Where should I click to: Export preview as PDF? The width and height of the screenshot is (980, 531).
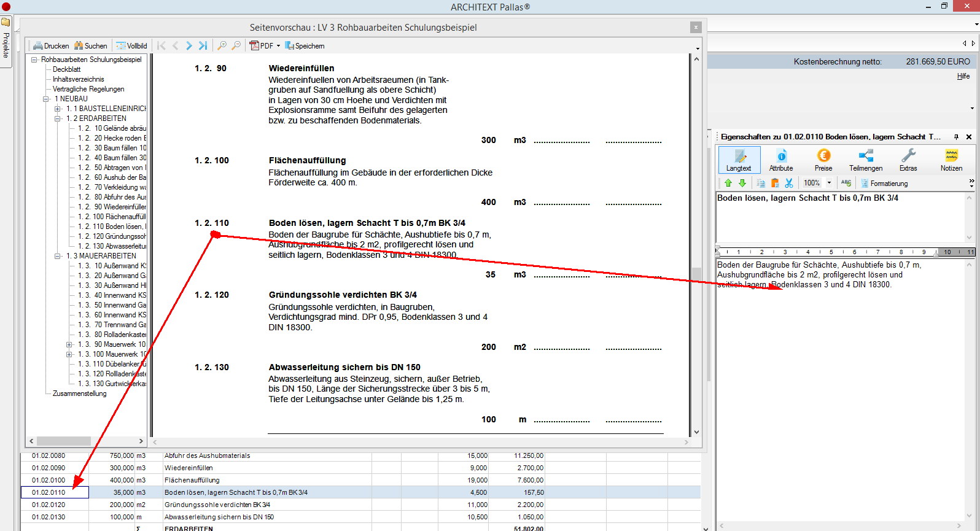pyautogui.click(x=262, y=46)
